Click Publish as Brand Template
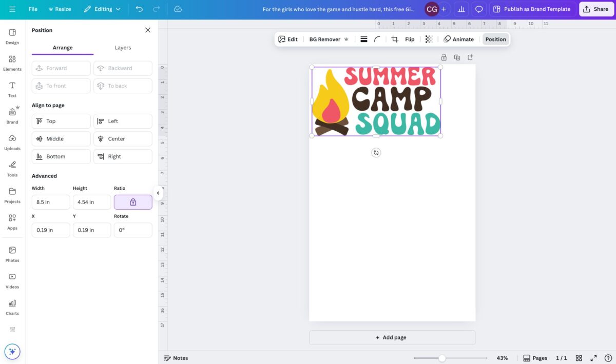The height and width of the screenshot is (364, 616). click(532, 9)
